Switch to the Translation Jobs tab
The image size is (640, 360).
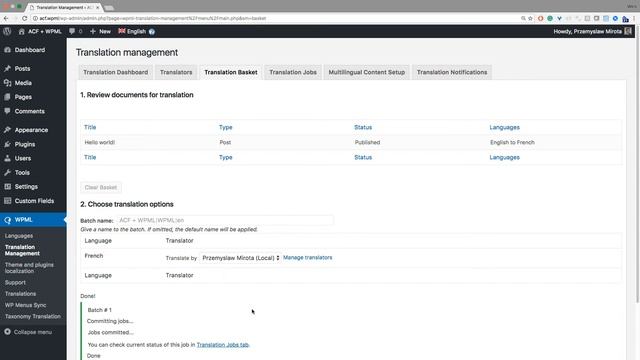pyautogui.click(x=293, y=72)
